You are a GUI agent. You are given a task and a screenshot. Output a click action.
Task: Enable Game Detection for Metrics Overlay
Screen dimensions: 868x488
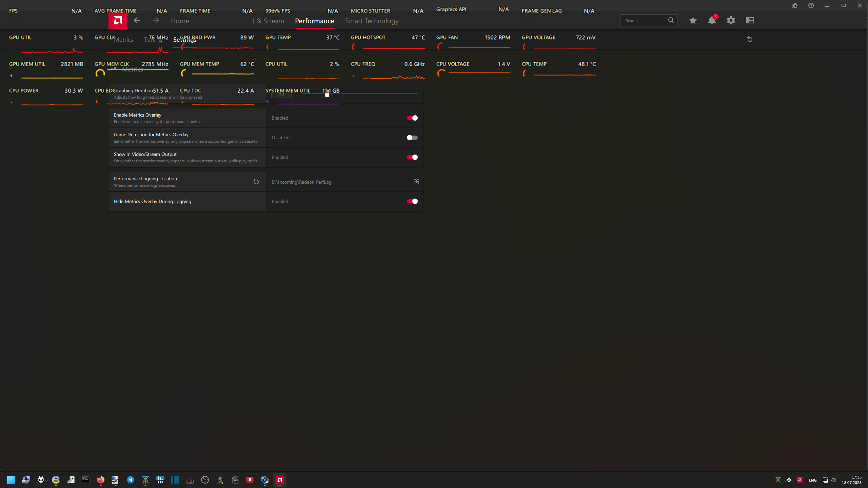point(412,138)
